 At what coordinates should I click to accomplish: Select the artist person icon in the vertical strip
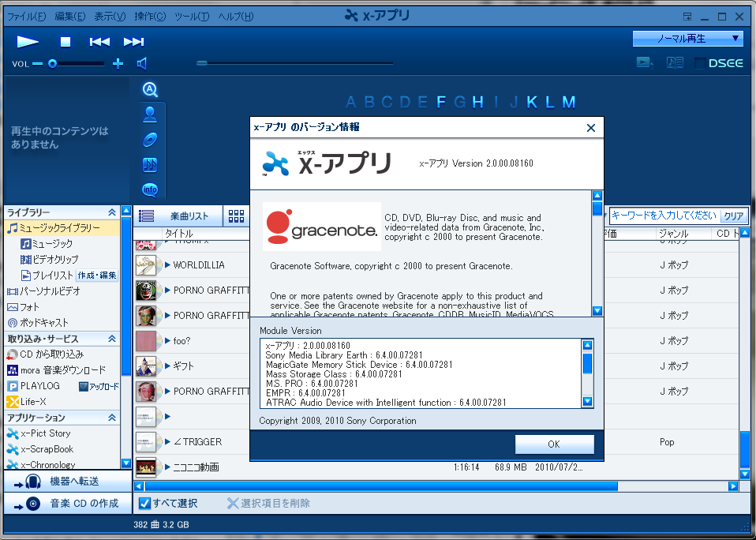click(150, 114)
